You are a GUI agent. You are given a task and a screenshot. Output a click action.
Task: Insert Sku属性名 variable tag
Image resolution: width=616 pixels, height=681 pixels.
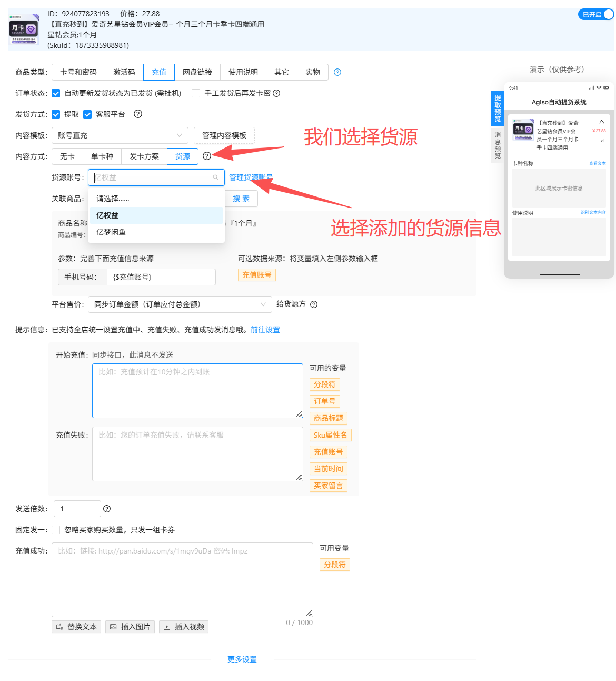[331, 435]
